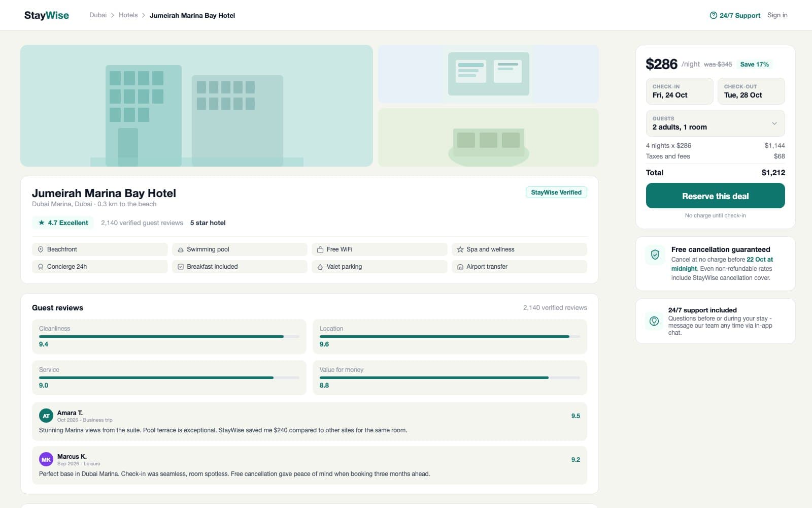The width and height of the screenshot is (812, 508).
Task: Click the Valet parking icon
Action: pyautogui.click(x=320, y=267)
